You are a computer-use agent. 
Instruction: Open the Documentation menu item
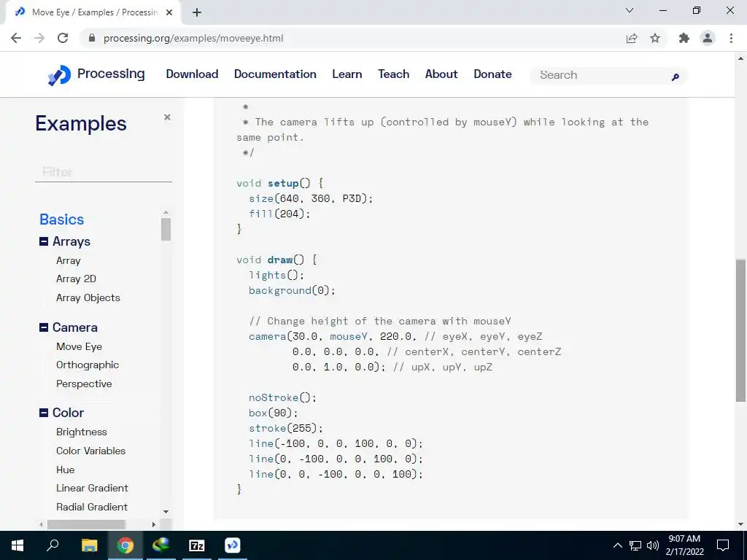[x=275, y=74]
